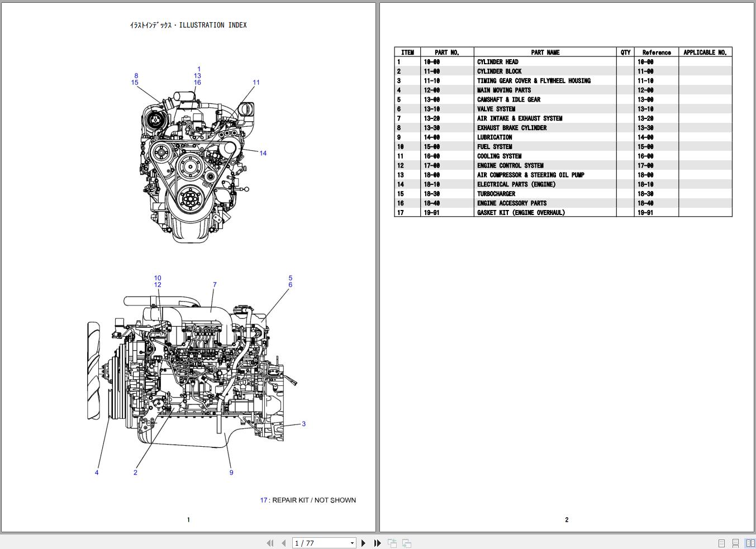The image size is (756, 549).
Task: Click the previous view icon
Action: 392,543
